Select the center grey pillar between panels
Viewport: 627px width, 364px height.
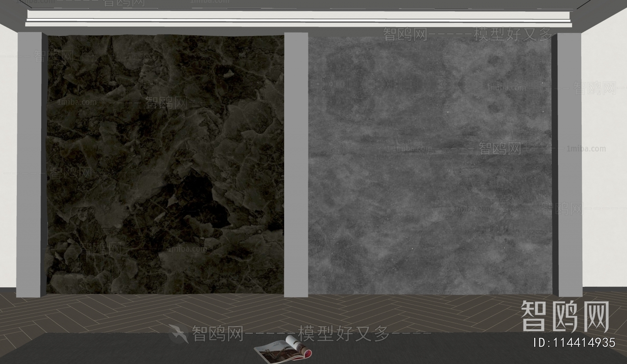click(x=296, y=164)
